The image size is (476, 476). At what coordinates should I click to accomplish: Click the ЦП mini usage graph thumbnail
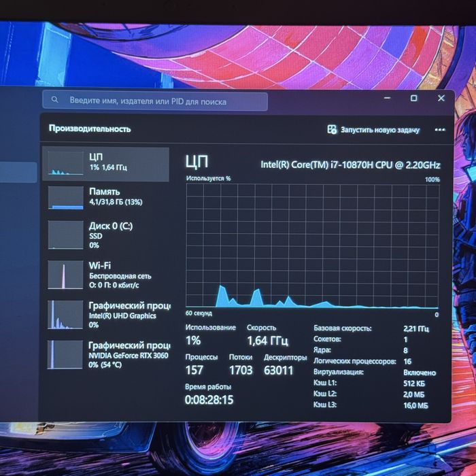[65, 163]
